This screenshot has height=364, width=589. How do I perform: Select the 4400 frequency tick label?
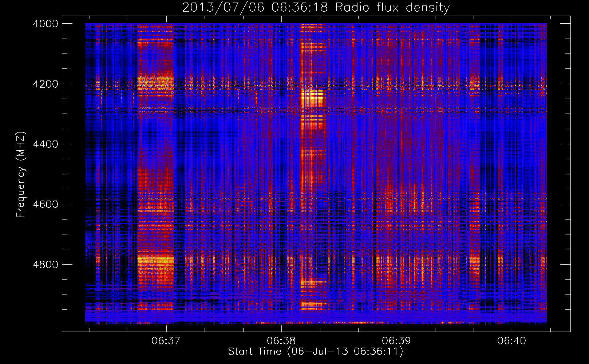click(46, 144)
